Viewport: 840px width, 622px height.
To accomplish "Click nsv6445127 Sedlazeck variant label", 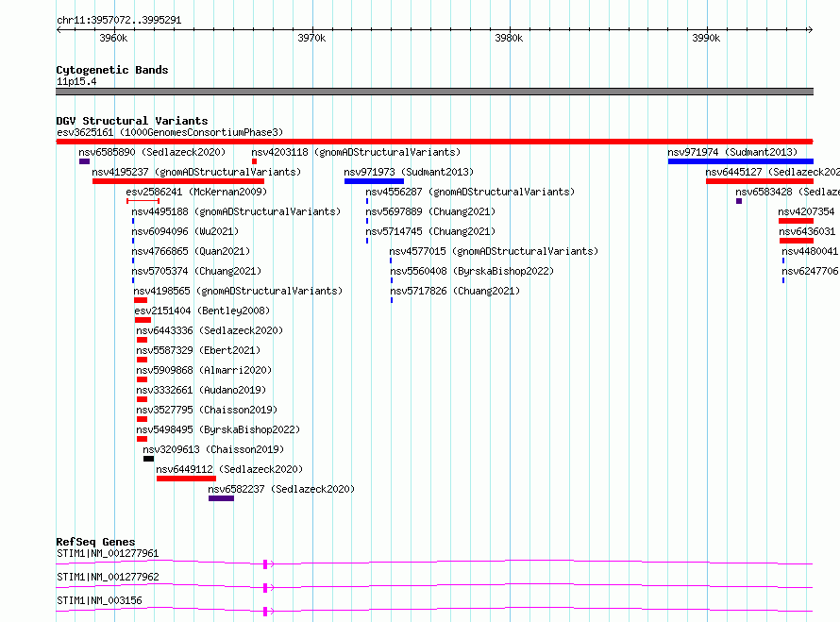I will click(772, 172).
